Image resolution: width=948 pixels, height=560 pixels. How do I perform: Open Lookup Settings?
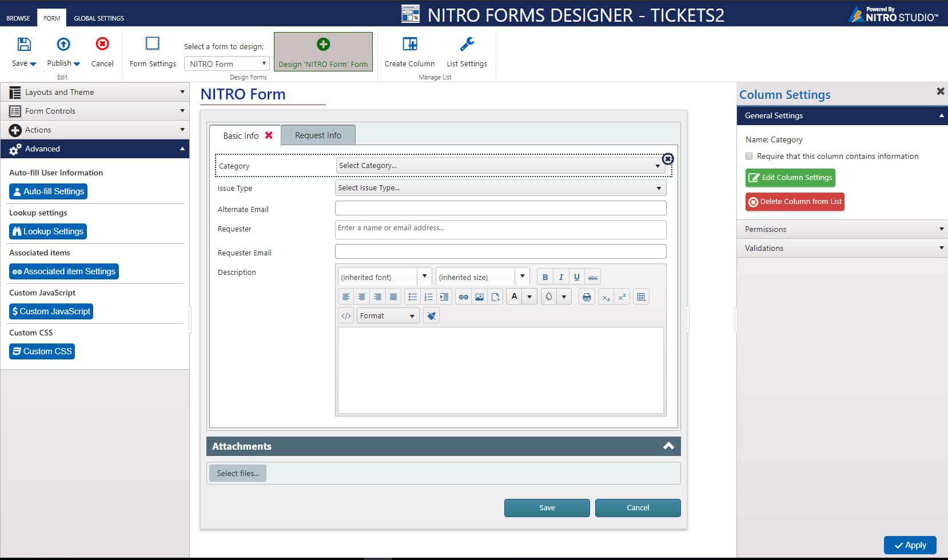point(48,231)
